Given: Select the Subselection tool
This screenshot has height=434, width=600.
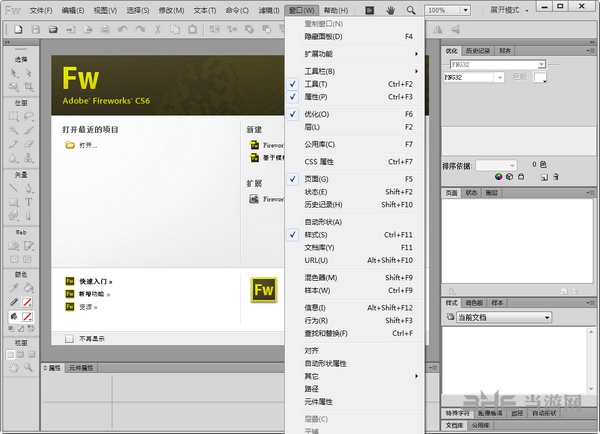Looking at the screenshot, I should [x=29, y=73].
